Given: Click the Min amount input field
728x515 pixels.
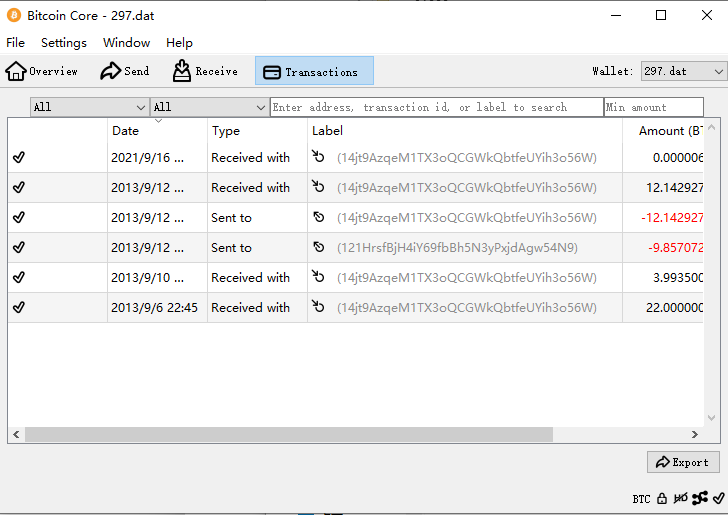Looking at the screenshot, I should point(653,107).
